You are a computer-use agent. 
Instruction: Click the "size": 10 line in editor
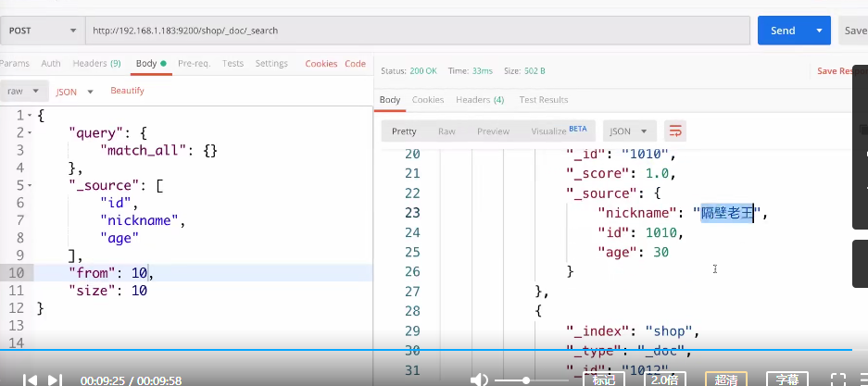click(107, 291)
